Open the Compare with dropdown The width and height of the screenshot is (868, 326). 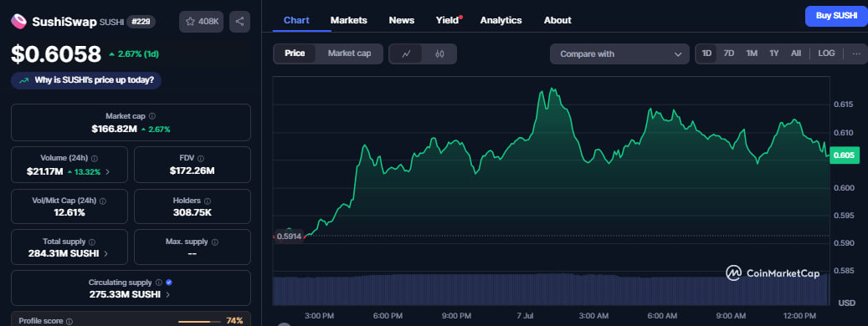pos(619,54)
